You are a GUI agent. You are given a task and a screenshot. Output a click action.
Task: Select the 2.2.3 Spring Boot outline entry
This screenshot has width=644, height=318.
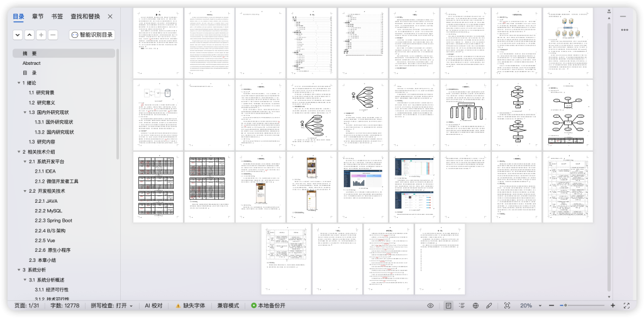click(x=53, y=221)
